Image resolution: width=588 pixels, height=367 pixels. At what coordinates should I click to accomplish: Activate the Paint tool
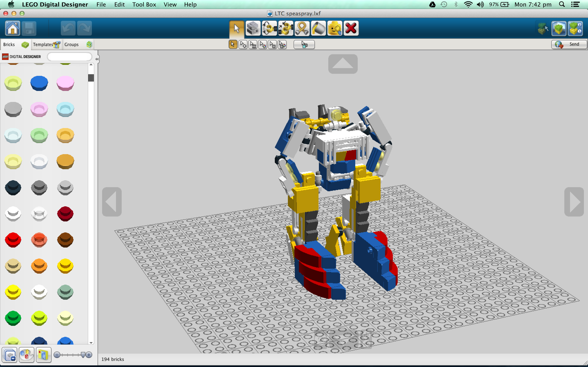pos(318,28)
